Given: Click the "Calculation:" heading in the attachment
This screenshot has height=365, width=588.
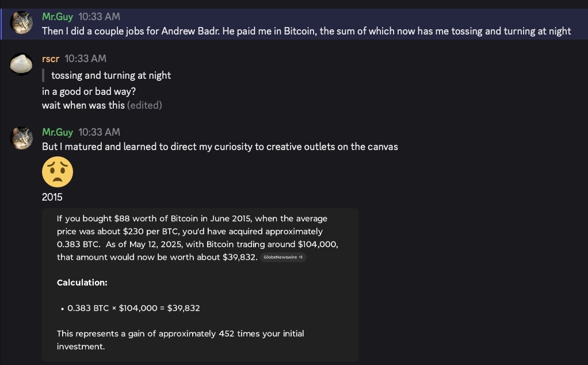Looking at the screenshot, I should [82, 283].
